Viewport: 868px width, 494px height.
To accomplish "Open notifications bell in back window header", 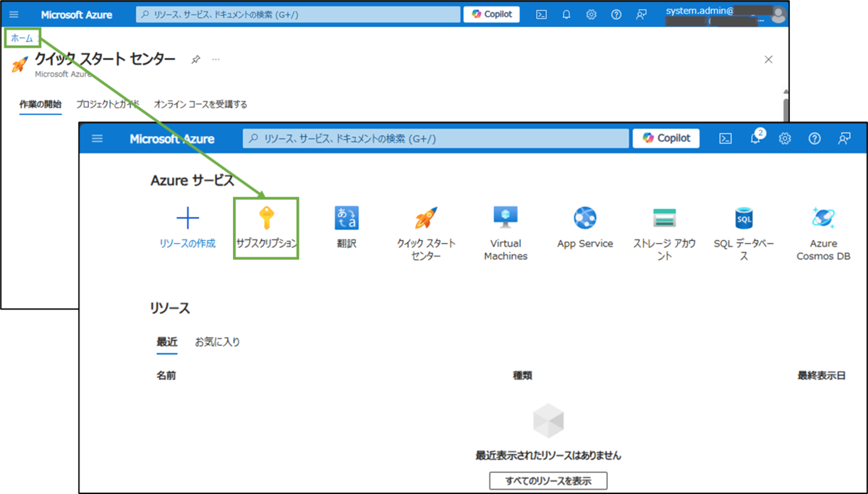I will (566, 14).
